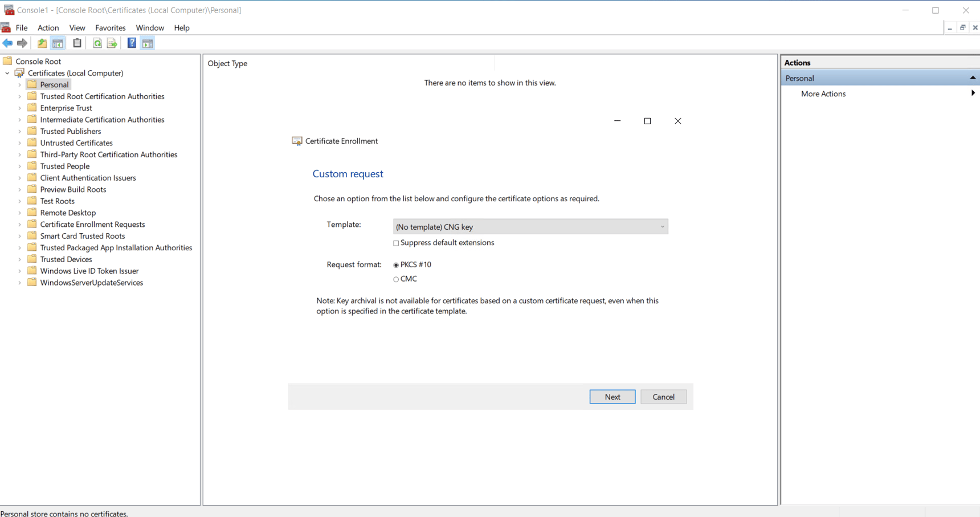The width and height of the screenshot is (980, 517).
Task: Click the Export List toolbar icon
Action: [x=112, y=43]
